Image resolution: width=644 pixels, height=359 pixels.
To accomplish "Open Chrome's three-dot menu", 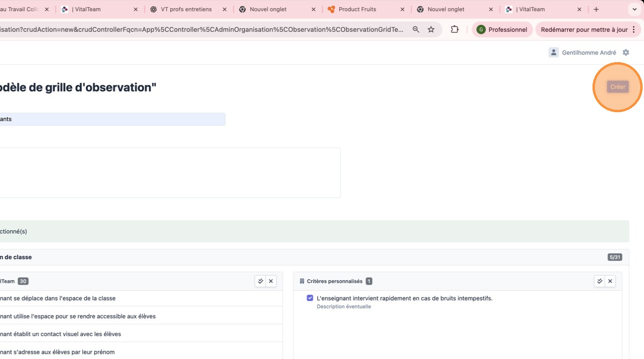I will pyautogui.click(x=634, y=29).
